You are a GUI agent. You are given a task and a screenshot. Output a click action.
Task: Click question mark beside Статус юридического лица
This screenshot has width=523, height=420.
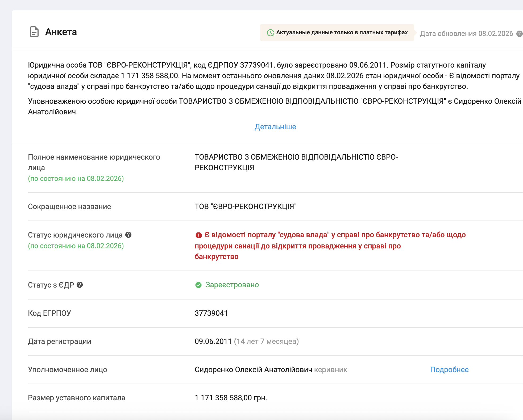click(x=128, y=235)
